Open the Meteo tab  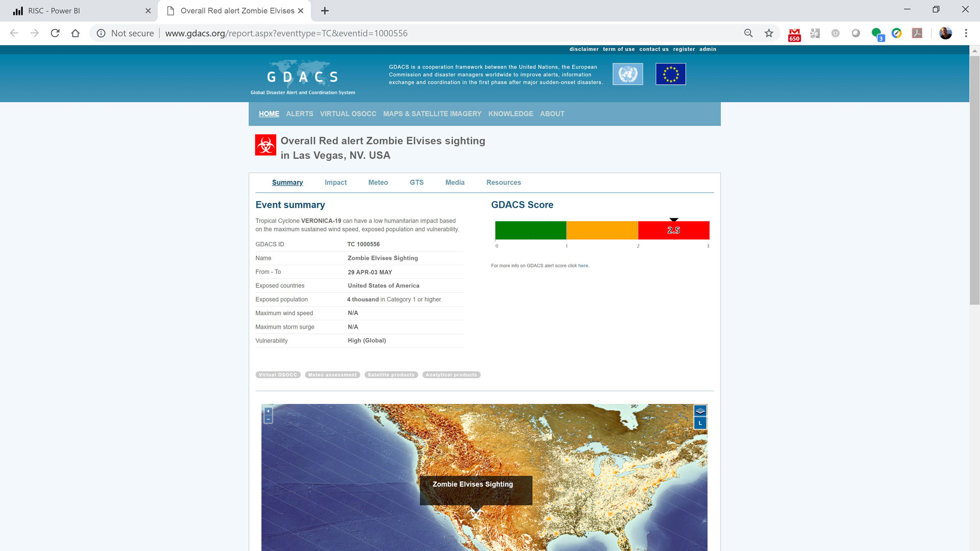pos(378,183)
